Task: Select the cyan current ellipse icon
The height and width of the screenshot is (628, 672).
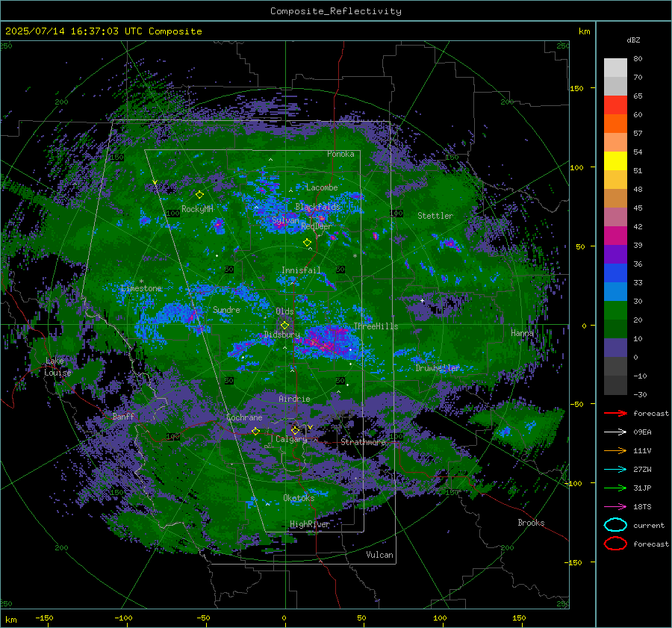Action: pyautogui.click(x=615, y=525)
